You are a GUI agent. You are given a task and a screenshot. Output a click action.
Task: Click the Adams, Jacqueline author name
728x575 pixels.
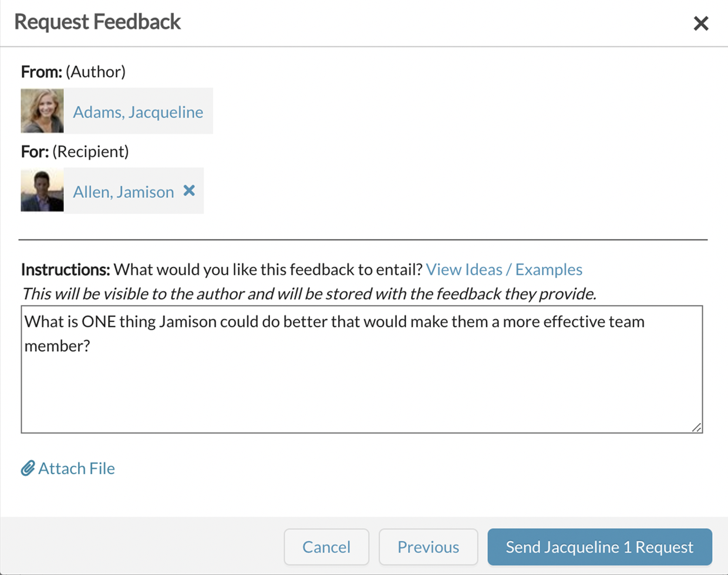(x=138, y=111)
